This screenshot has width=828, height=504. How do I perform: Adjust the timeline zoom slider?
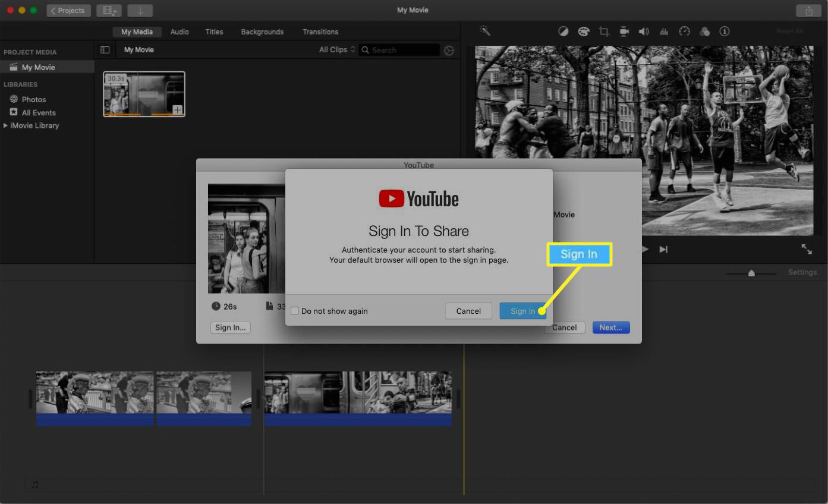(751, 273)
